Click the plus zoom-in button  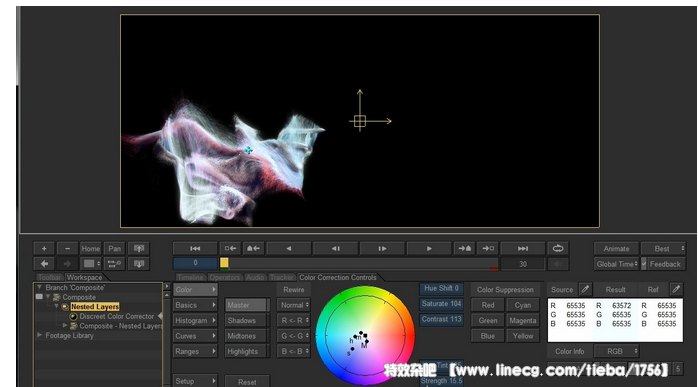click(44, 248)
